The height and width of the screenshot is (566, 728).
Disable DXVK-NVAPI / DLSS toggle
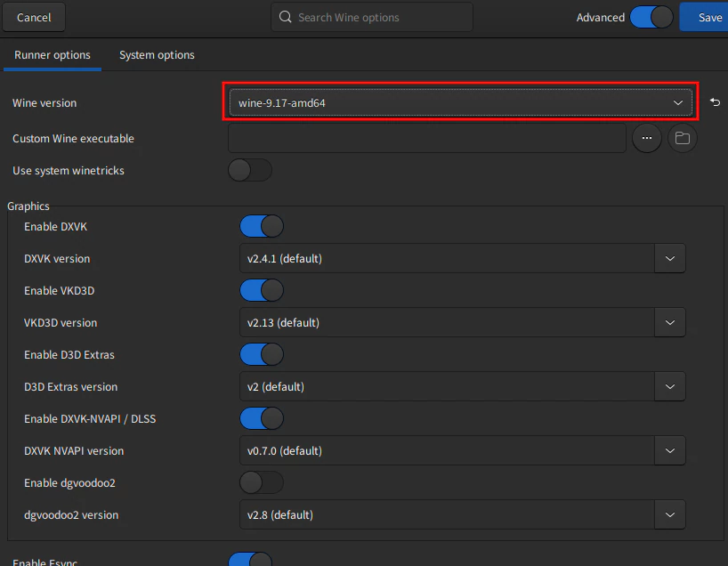click(x=262, y=418)
